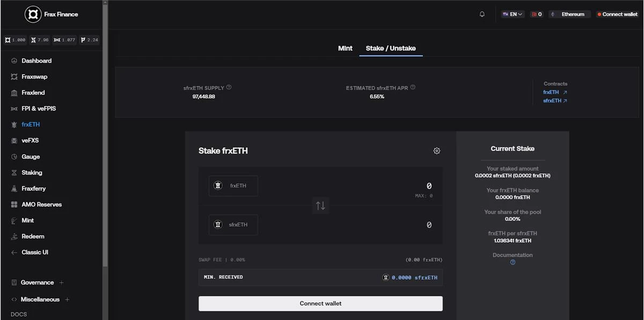The height and width of the screenshot is (320, 644).
Task: Click the MAX: 0 label
Action: (423, 196)
